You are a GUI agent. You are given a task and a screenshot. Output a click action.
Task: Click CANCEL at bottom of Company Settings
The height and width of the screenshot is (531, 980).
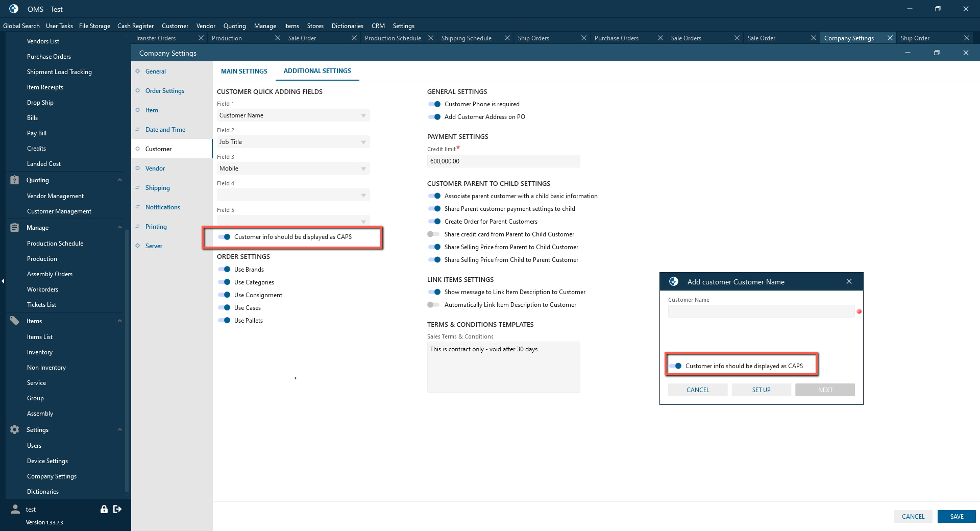[x=913, y=516]
